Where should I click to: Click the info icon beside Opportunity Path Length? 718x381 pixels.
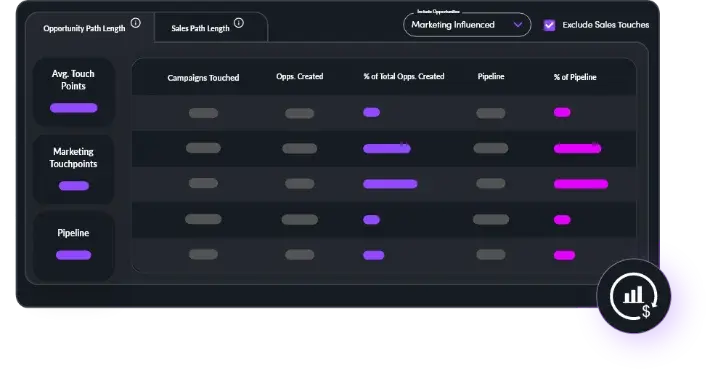pyautogui.click(x=136, y=23)
